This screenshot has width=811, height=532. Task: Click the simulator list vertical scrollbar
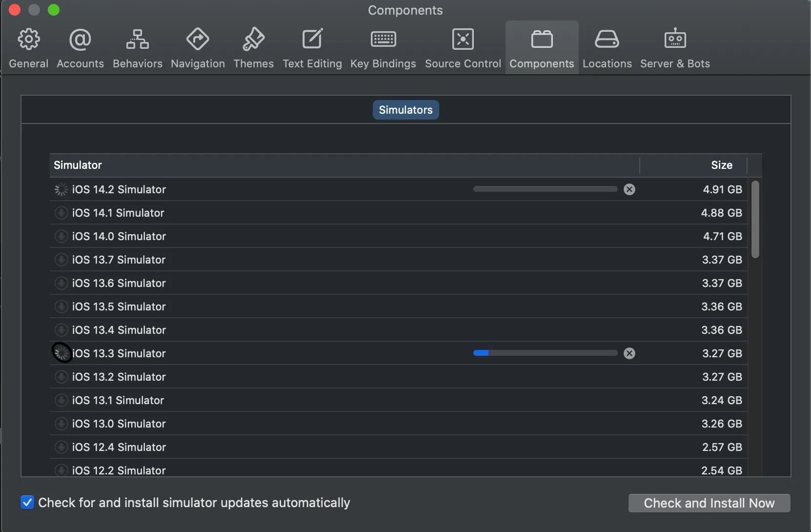(755, 219)
